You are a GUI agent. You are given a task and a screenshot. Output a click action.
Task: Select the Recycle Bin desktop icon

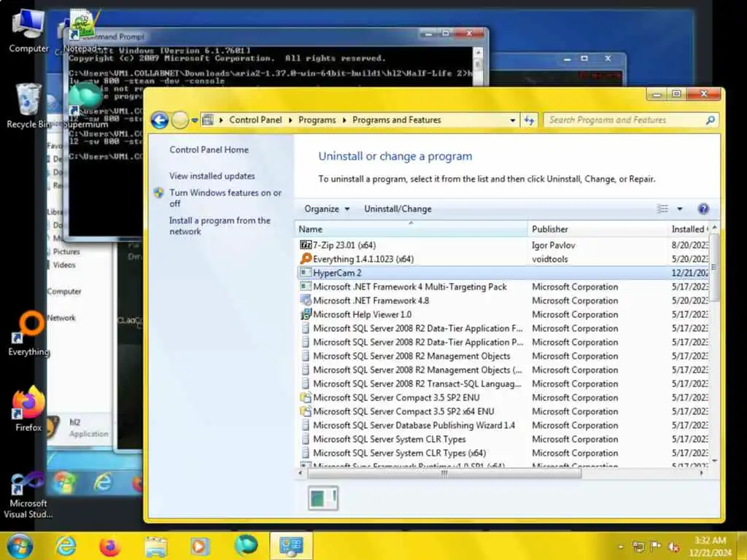[x=28, y=106]
